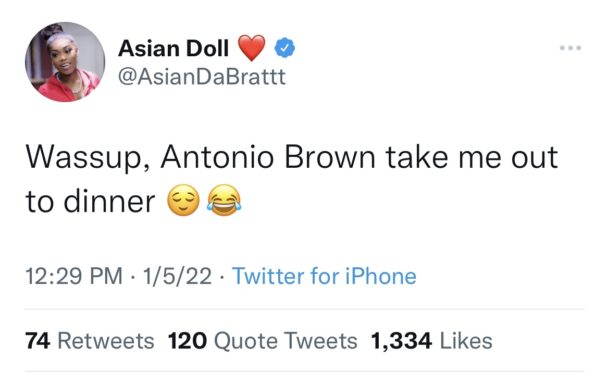
Task: View the 74 Retweets list
Action: [x=90, y=340]
